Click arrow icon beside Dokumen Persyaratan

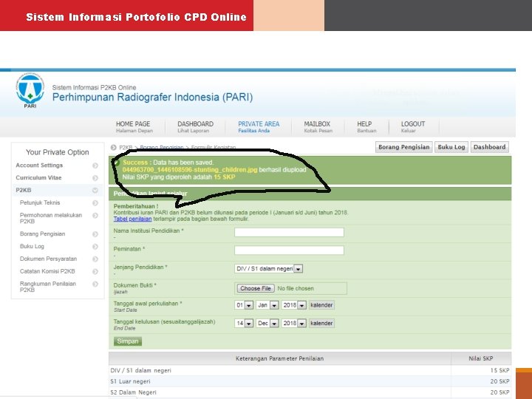95,259
